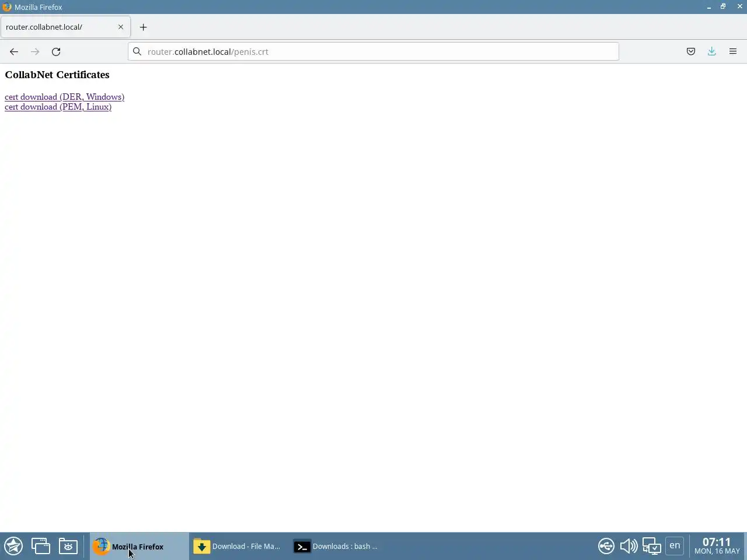Click the show desktop taskbar icon

(41, 546)
